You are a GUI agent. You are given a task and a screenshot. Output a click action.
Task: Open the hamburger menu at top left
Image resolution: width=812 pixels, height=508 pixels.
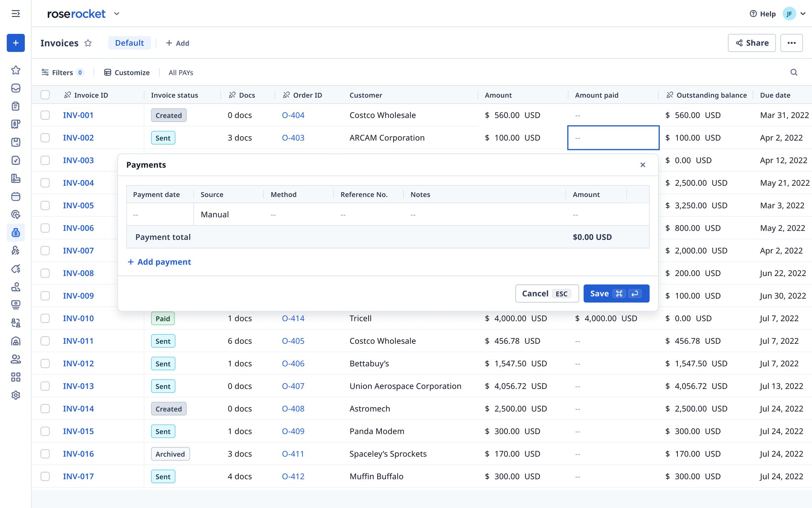pyautogui.click(x=16, y=14)
